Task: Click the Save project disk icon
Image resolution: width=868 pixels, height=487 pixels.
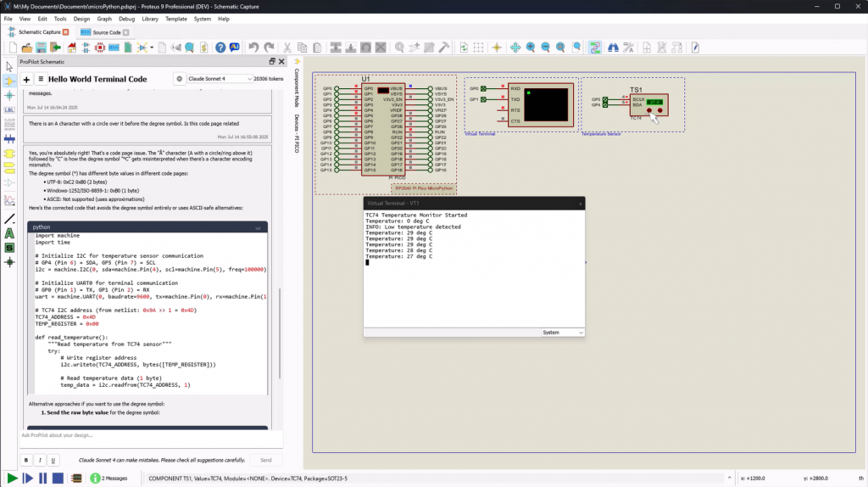Action: tap(40, 48)
